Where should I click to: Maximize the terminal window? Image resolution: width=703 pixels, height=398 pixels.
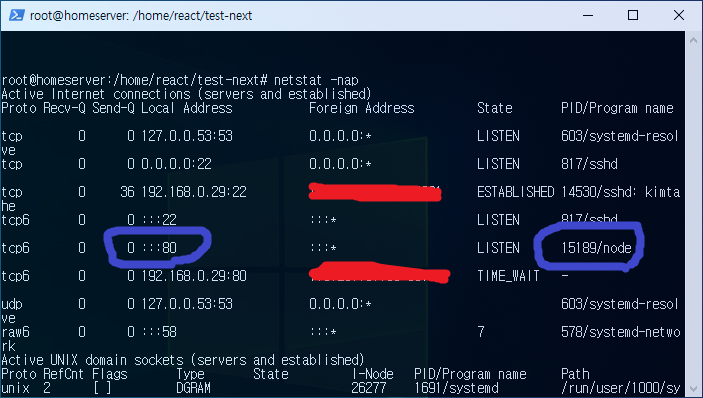(x=633, y=15)
